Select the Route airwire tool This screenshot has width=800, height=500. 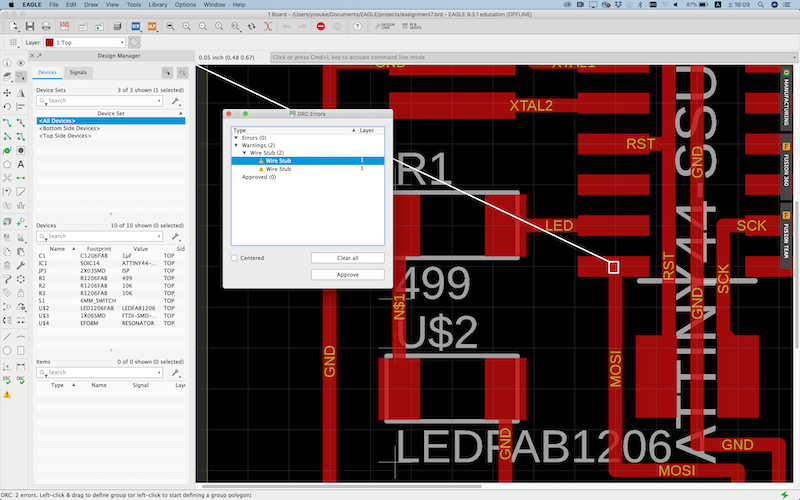(7, 123)
